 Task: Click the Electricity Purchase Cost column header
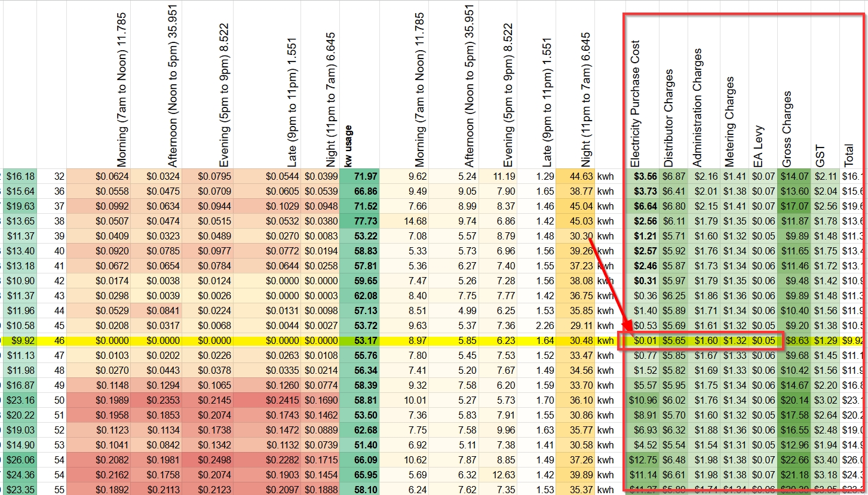pyautogui.click(x=635, y=104)
